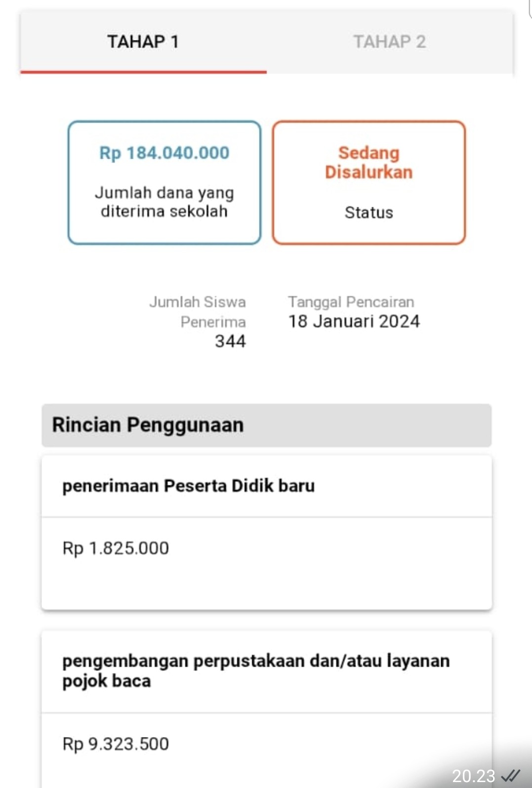Tap the Rincian Penggunaan section header
Viewport: 532px width, 788px height.
[x=267, y=425]
